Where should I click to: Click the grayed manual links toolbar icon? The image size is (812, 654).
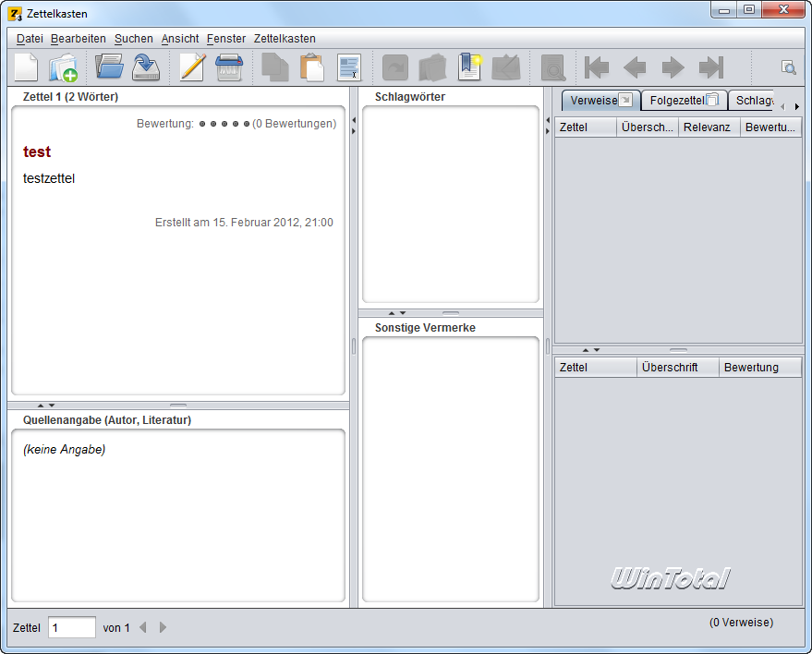432,67
